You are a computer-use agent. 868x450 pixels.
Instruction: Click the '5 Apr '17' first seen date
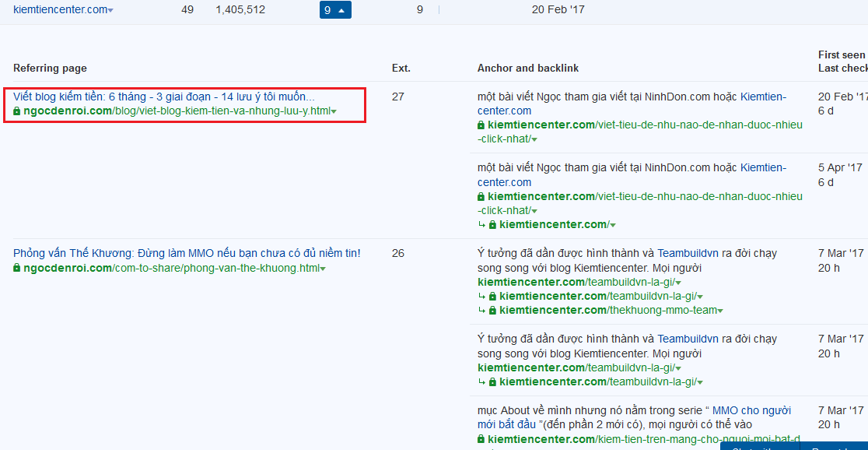(840, 167)
